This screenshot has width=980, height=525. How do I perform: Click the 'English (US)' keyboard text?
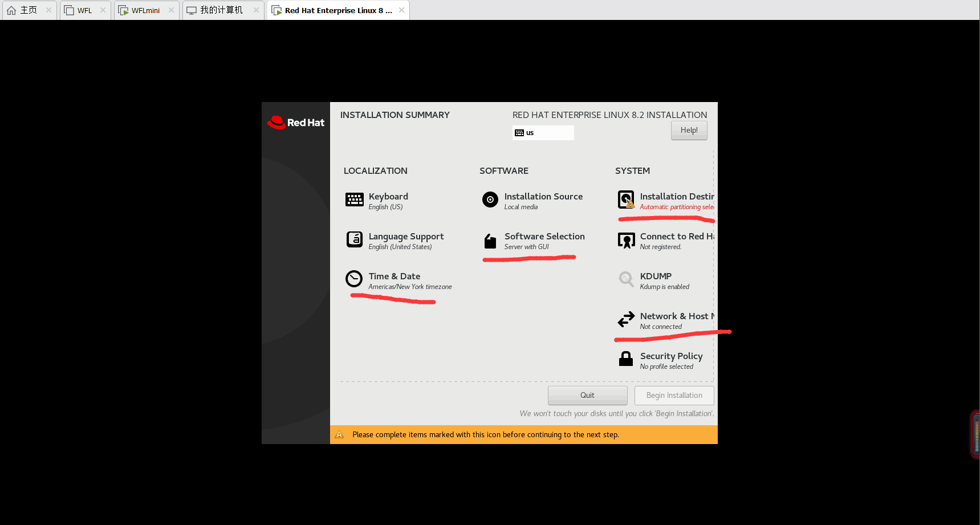[x=385, y=207]
